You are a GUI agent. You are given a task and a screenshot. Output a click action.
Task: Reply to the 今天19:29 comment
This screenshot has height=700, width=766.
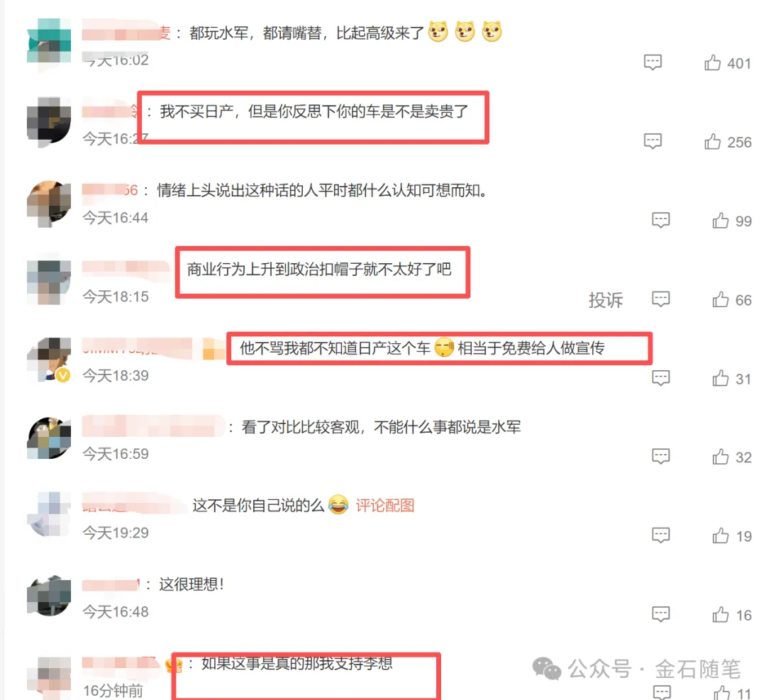[660, 535]
